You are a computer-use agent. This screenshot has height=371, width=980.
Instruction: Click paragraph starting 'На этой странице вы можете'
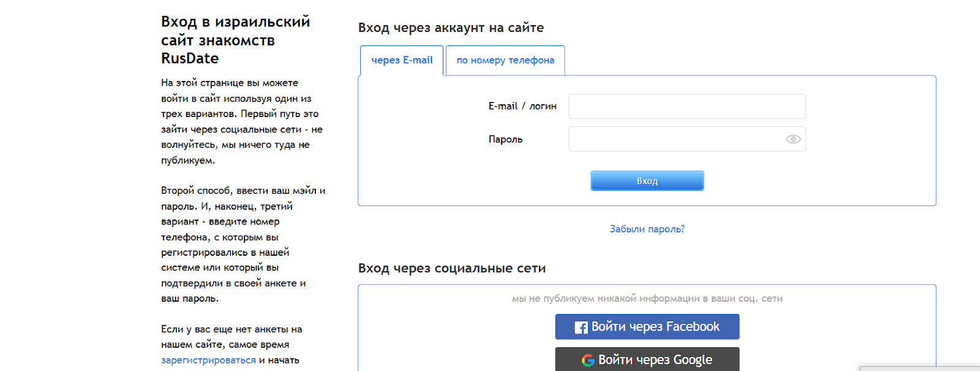pos(242,121)
